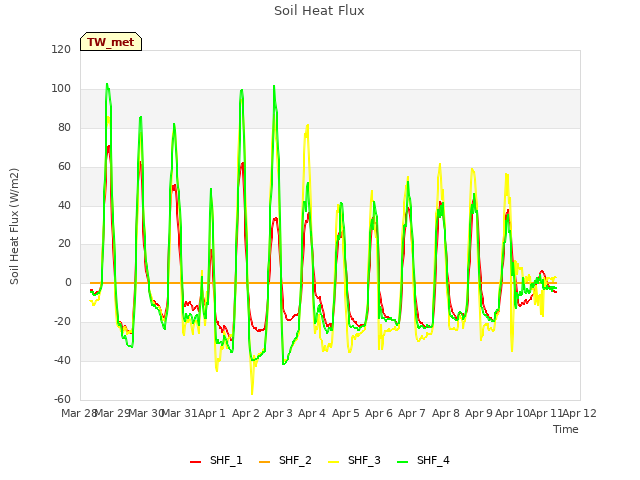The height and width of the screenshot is (480, 640).
Task: Click the Apr 7 x-axis label
Action: 412,413
